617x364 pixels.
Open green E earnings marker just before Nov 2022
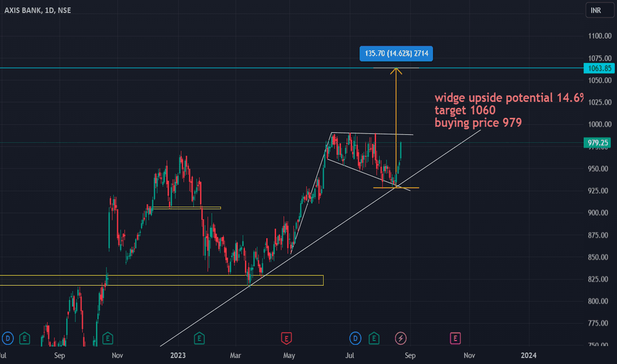107,338
